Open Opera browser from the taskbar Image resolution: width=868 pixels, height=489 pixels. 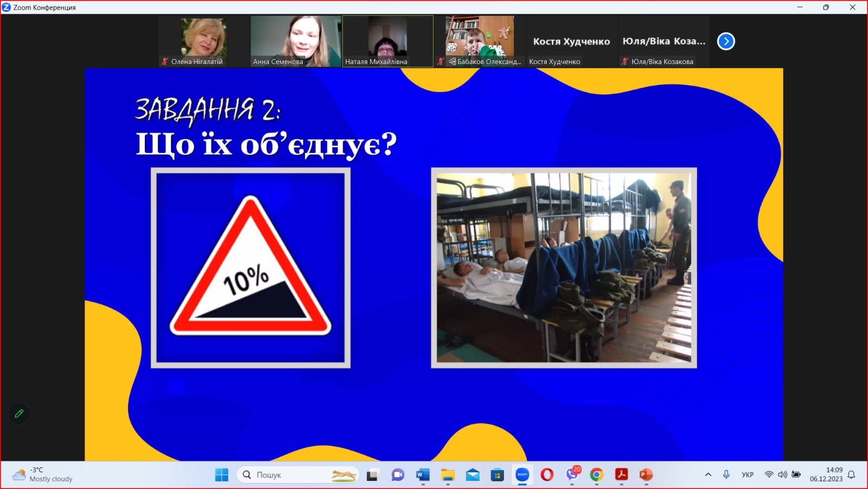click(547, 475)
